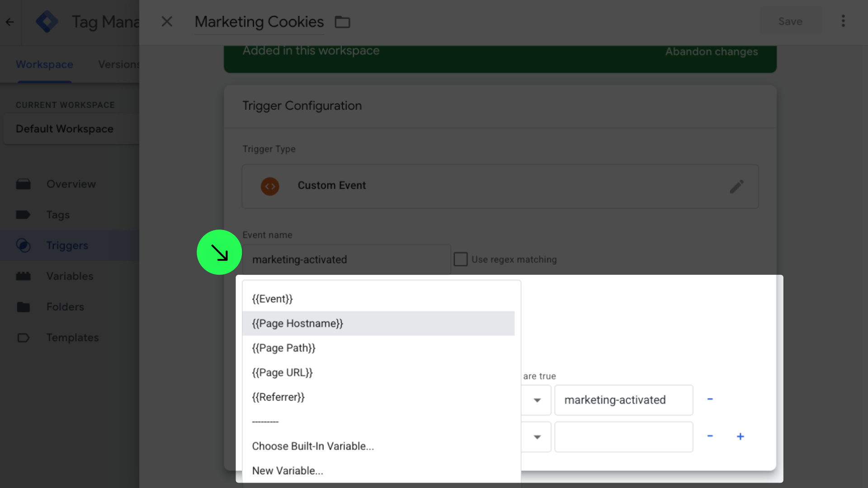Remove the marketing-activated condition row
This screenshot has height=488, width=868.
tap(710, 399)
